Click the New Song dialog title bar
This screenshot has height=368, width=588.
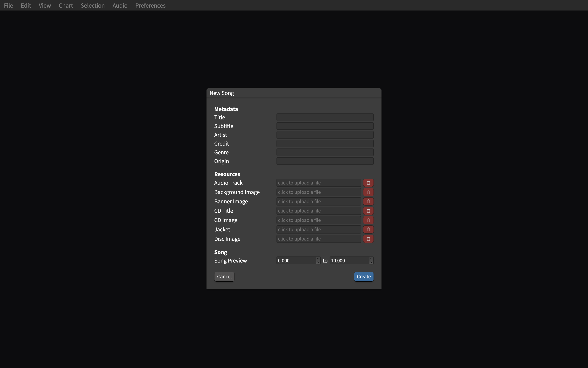(x=294, y=93)
